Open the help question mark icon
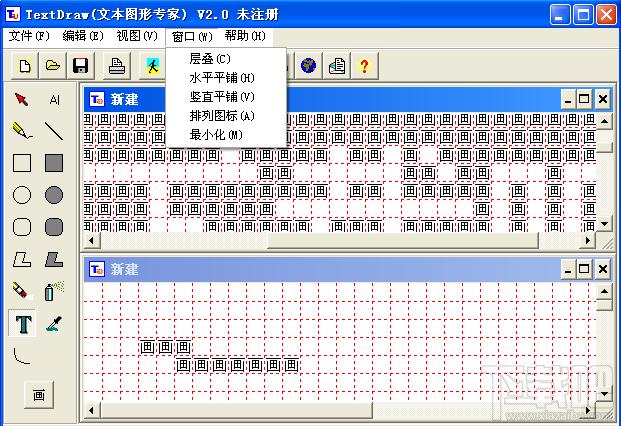The height and width of the screenshot is (426, 621). (x=365, y=67)
